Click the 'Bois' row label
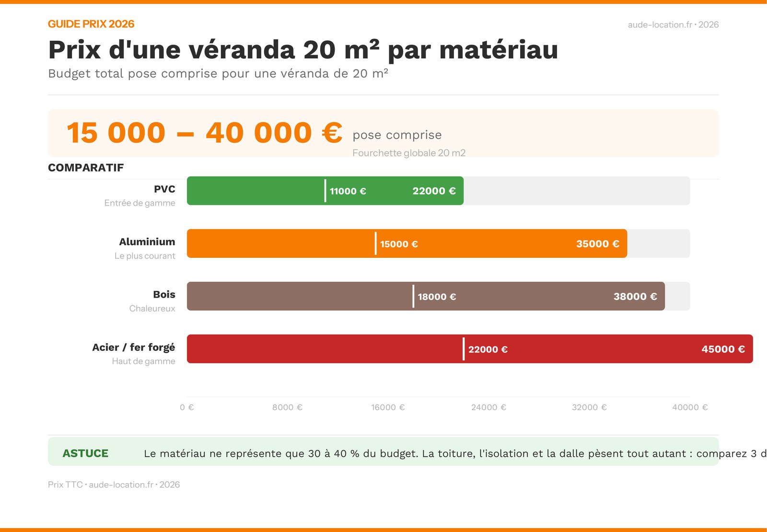 [x=164, y=294]
